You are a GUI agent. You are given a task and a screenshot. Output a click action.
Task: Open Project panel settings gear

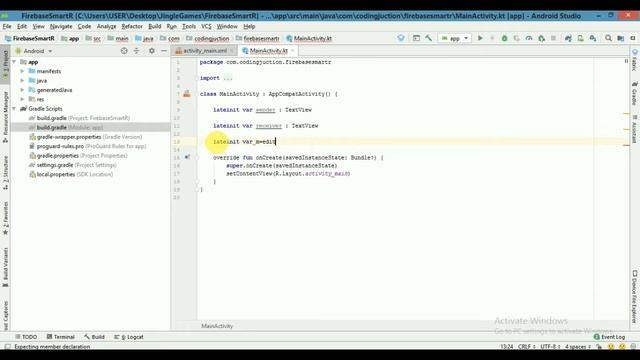tap(151, 51)
